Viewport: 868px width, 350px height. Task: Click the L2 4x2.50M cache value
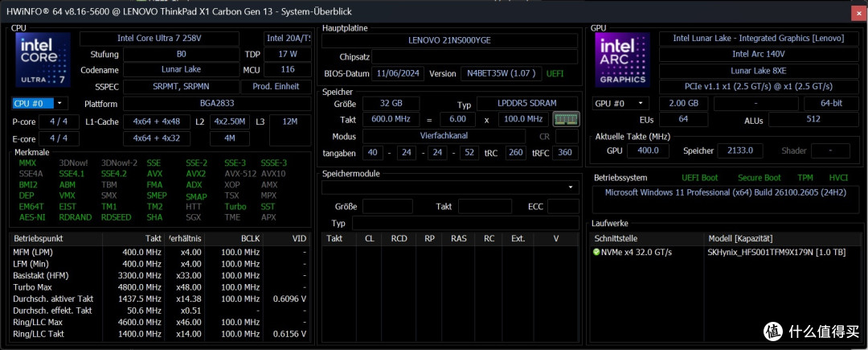pyautogui.click(x=230, y=121)
